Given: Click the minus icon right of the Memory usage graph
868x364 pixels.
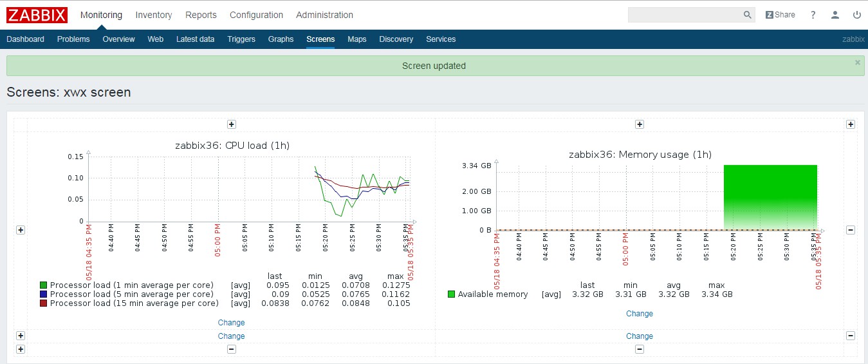Looking at the screenshot, I should (x=851, y=230).
